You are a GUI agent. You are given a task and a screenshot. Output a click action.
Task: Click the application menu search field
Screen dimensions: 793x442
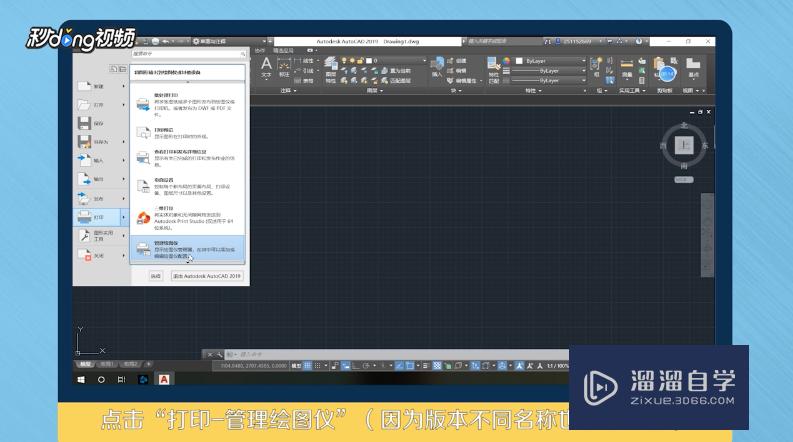tap(189, 54)
